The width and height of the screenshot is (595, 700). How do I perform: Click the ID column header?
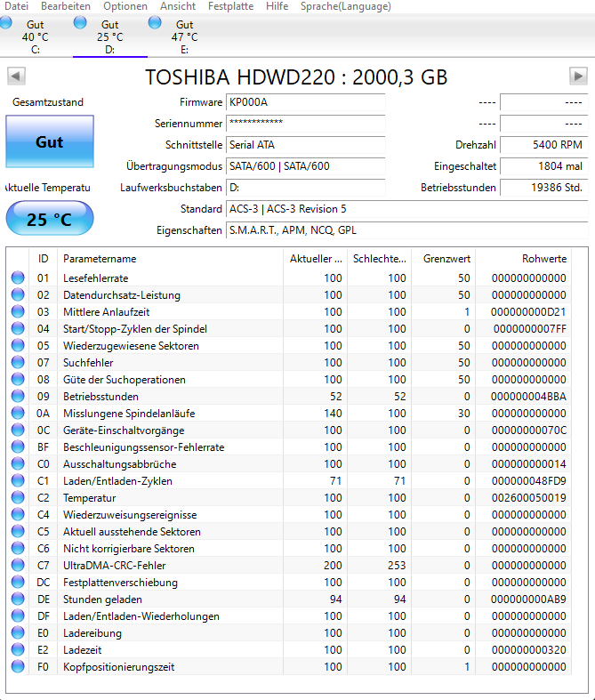44,259
